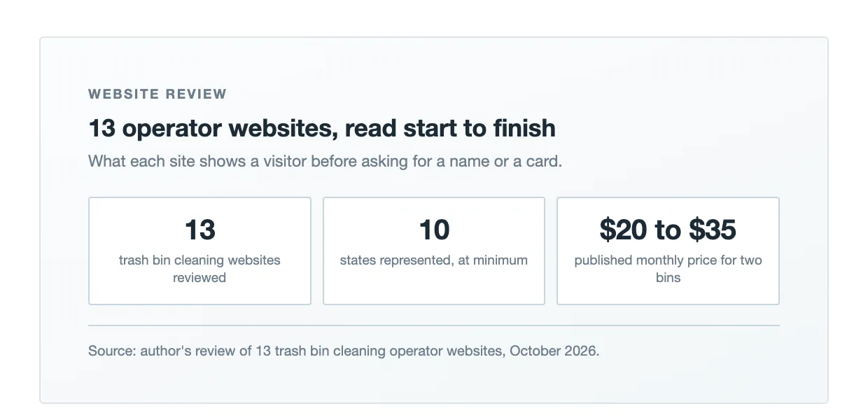
Task: Click the large '13' statistic number
Action: [x=199, y=230]
